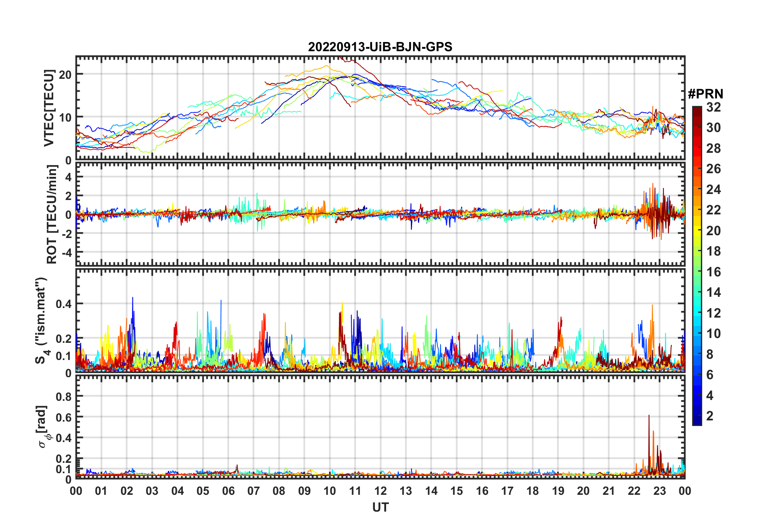The width and height of the screenshot is (761, 532).
Task: Click x-axis hour tick label "15"
Action: [x=457, y=491]
